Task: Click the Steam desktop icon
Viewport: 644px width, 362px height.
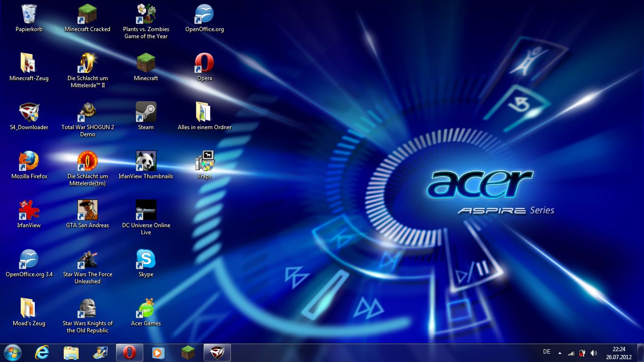Action: click(x=146, y=112)
